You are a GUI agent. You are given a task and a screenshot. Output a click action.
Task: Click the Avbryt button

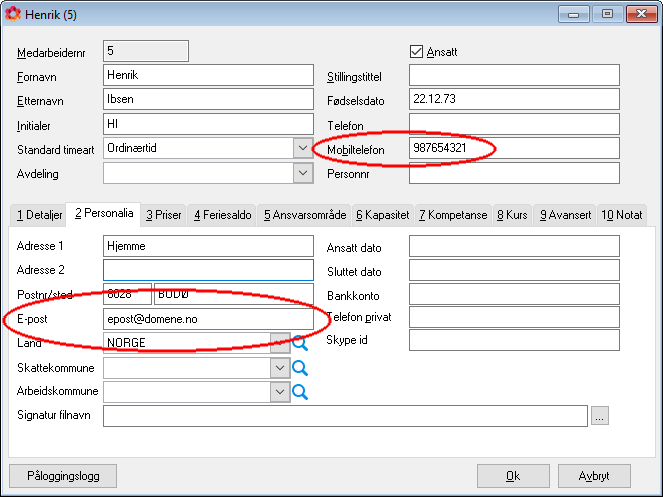[x=594, y=476]
